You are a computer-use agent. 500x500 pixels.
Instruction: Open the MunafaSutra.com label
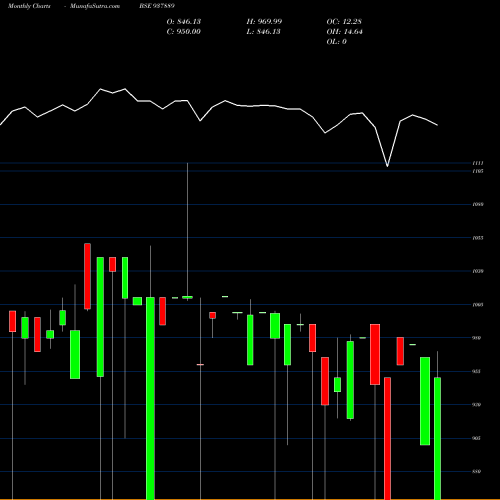pos(95,6)
